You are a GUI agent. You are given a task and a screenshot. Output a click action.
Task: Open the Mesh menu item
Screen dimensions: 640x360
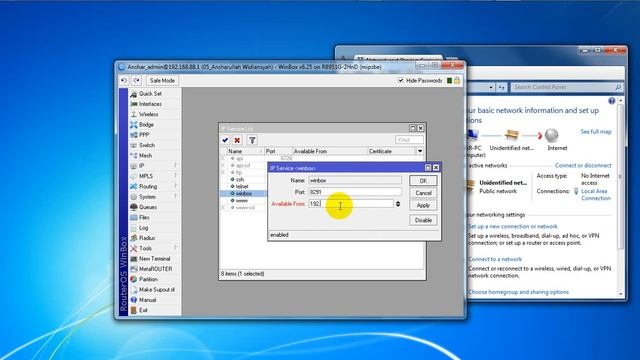click(145, 156)
